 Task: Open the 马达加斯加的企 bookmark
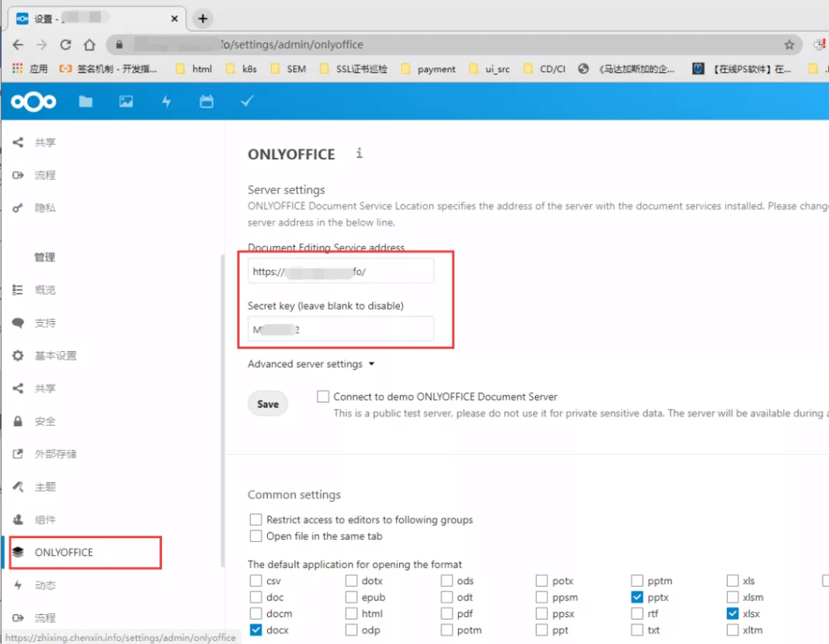pos(627,69)
